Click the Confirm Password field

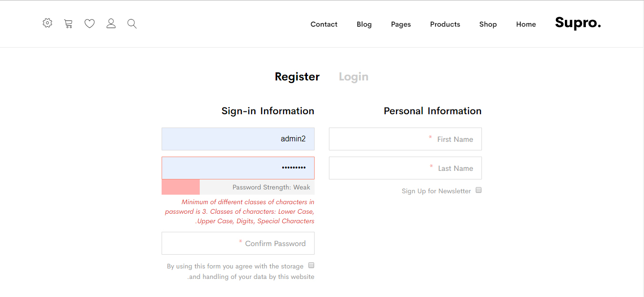click(238, 243)
